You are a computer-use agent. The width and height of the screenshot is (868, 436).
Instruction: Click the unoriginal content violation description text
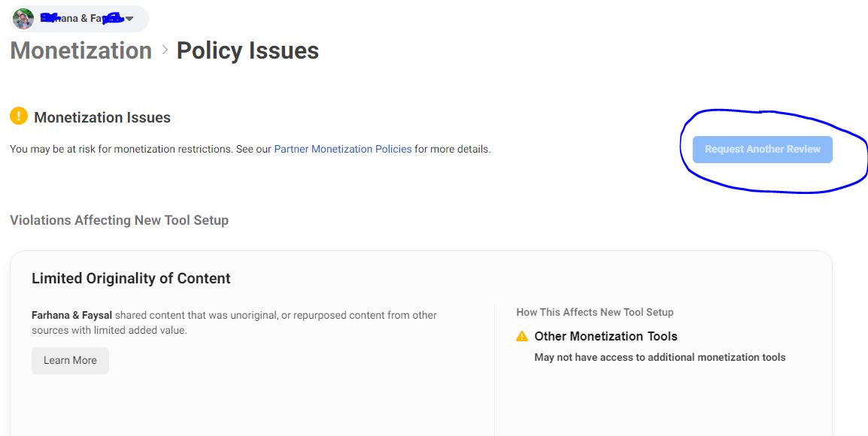234,322
